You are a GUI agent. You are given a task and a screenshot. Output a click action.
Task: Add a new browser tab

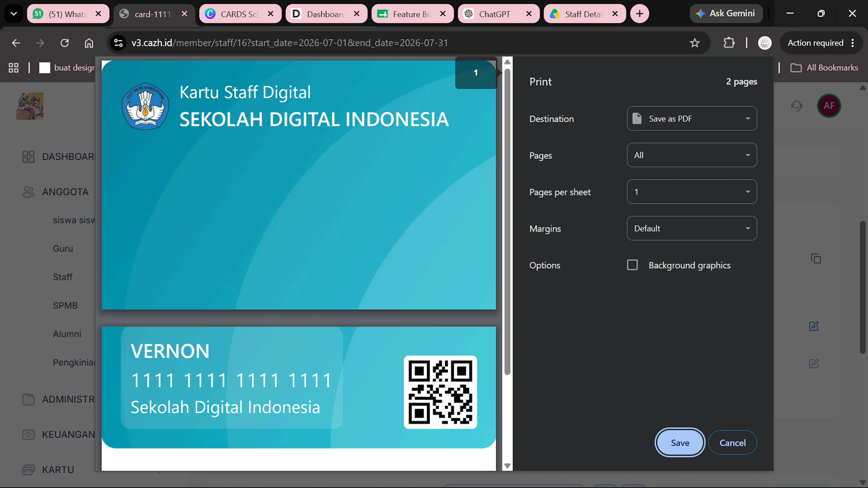[x=639, y=14]
